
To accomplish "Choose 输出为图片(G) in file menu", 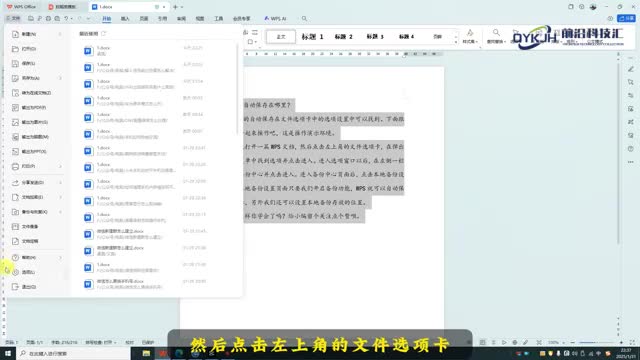I will [34, 122].
